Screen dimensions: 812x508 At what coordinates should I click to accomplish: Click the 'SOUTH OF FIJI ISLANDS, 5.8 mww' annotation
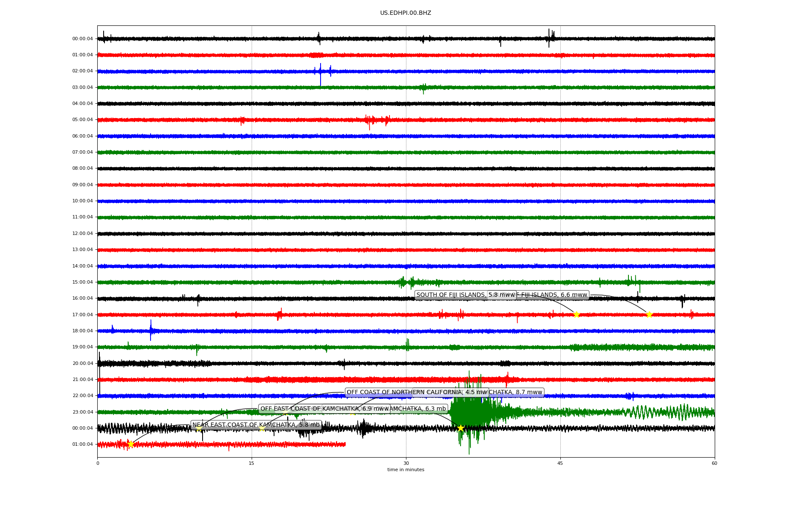[x=466, y=295]
